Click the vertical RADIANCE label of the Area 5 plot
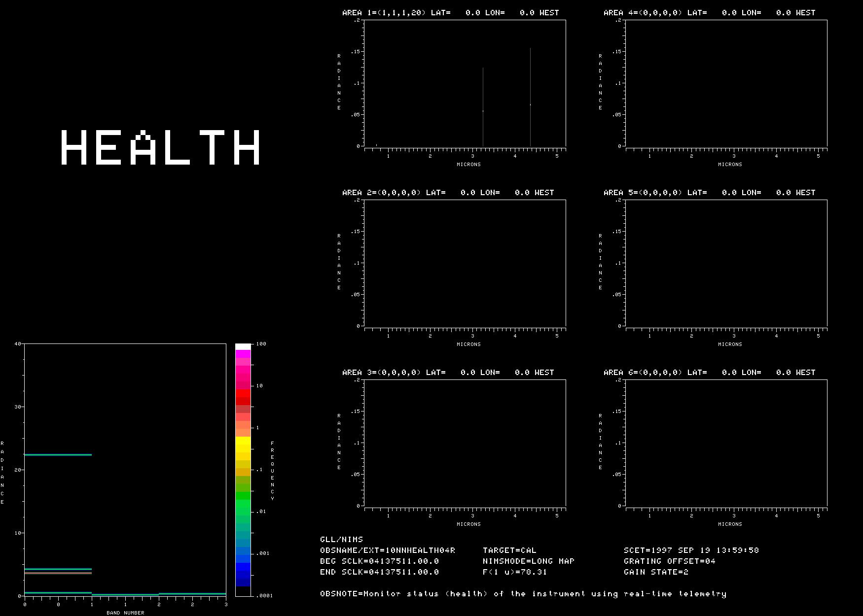Viewport: 863px width, 616px height. [600, 262]
